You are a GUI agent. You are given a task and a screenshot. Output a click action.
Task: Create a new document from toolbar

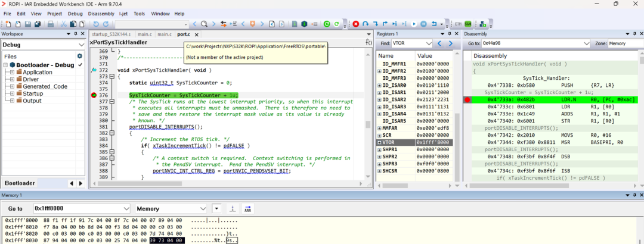[x=8, y=24]
